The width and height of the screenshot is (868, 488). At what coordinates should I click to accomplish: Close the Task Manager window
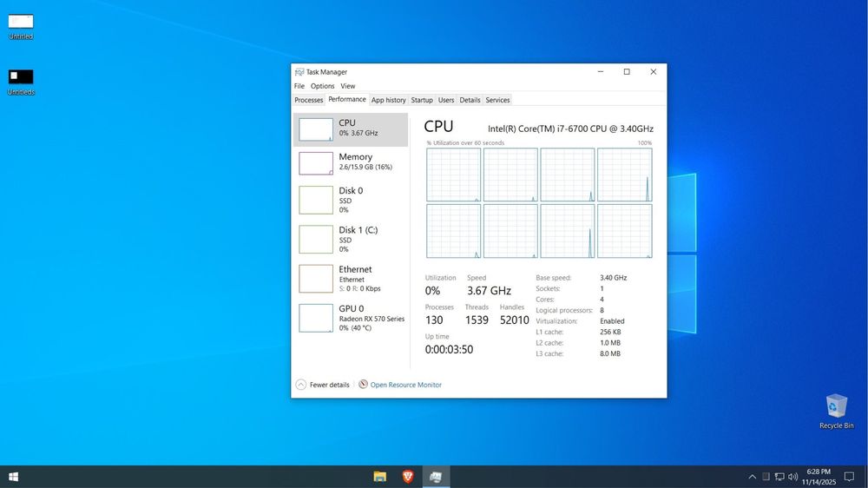(x=654, y=72)
